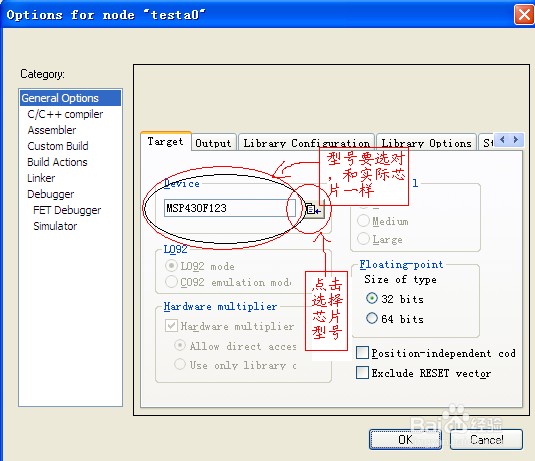Select C/C++ compiler category
The width and height of the screenshot is (535, 461).
click(65, 114)
